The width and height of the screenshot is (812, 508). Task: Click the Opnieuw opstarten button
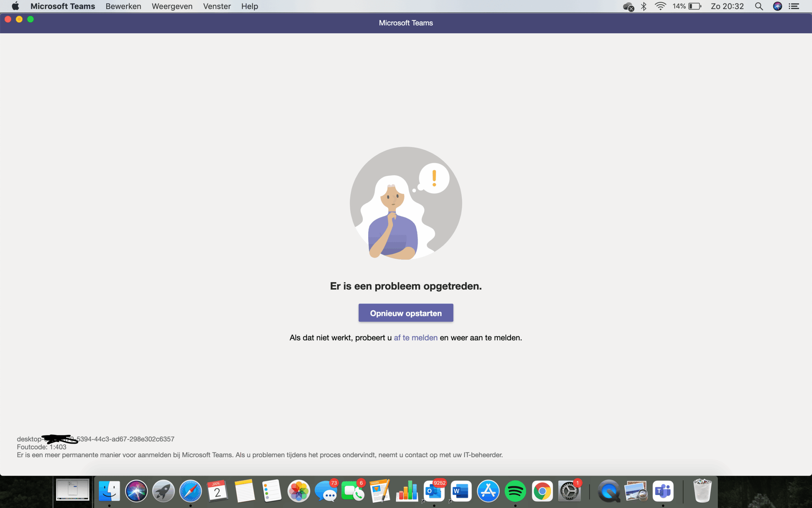406,313
